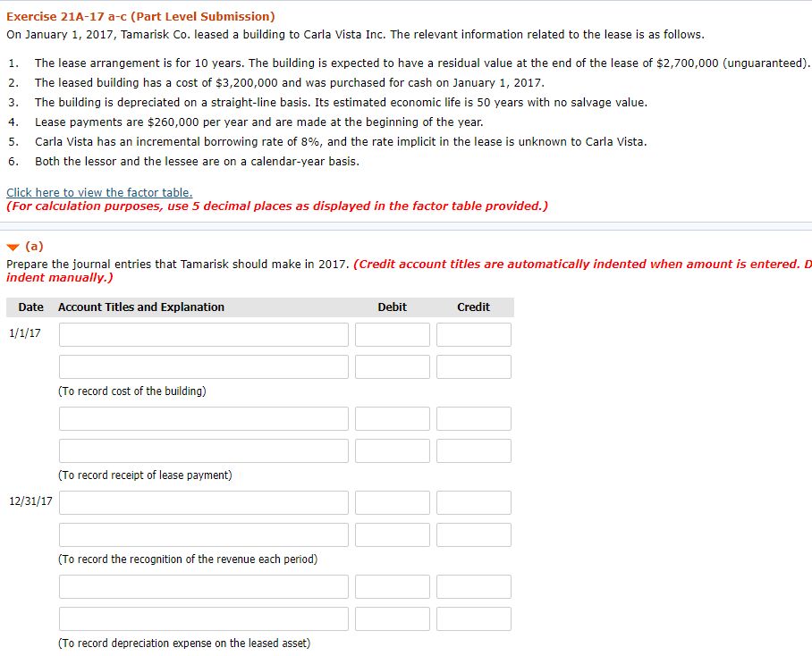Click the credit field in the first entry row
Image resolution: width=812 pixels, height=656 pixels.
pos(473,333)
